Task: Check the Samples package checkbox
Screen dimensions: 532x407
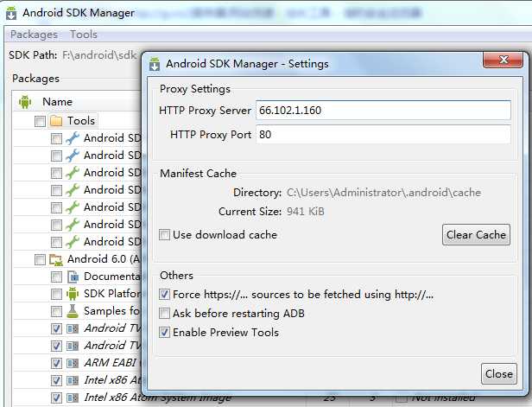Action: click(56, 312)
